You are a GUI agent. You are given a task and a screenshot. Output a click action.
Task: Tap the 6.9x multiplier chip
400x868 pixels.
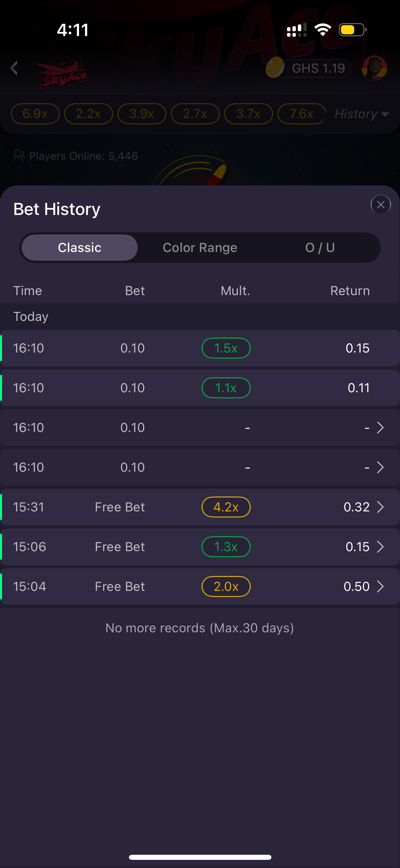click(x=35, y=114)
